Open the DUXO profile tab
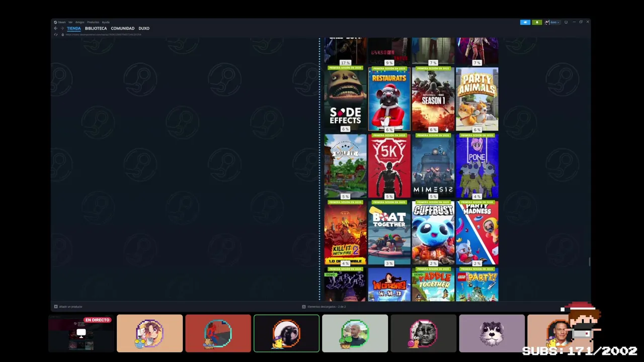The height and width of the screenshot is (362, 644). [144, 28]
